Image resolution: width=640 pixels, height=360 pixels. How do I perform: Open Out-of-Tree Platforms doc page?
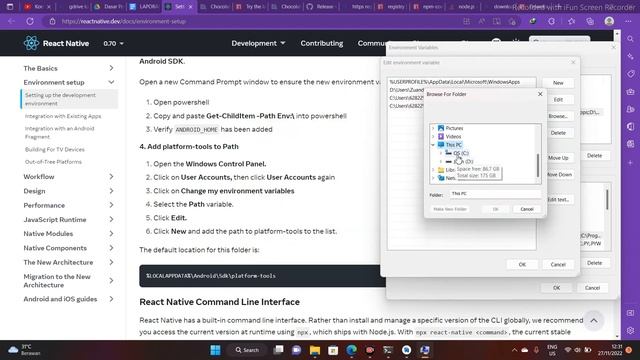click(53, 162)
